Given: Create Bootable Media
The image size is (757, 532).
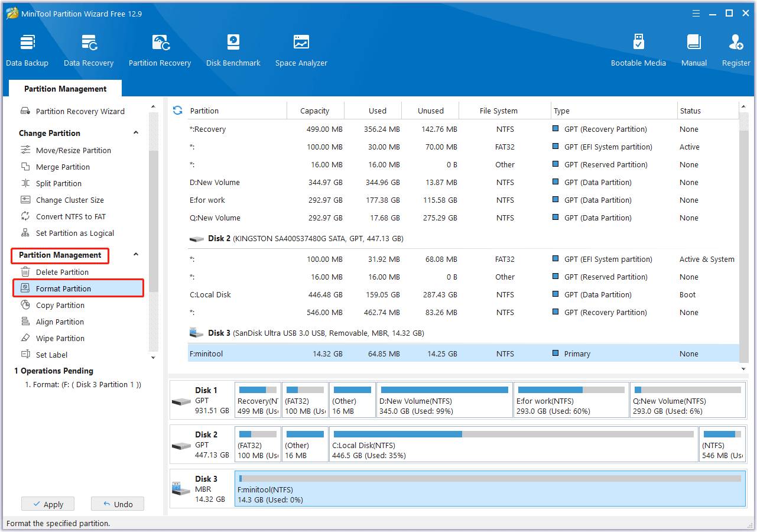Looking at the screenshot, I should click(x=638, y=48).
